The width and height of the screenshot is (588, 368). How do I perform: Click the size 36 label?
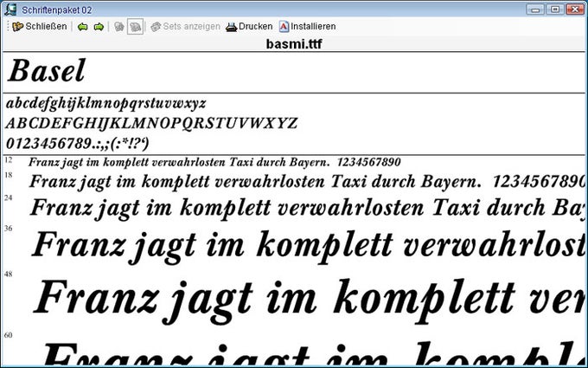(x=9, y=228)
